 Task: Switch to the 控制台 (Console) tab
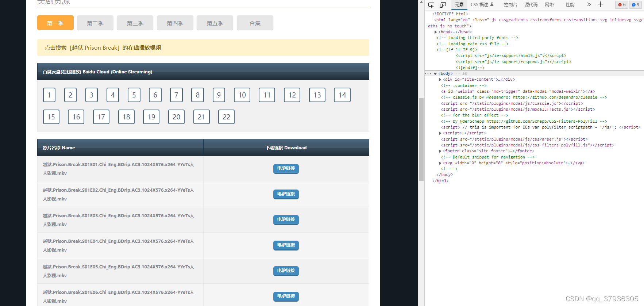[510, 5]
